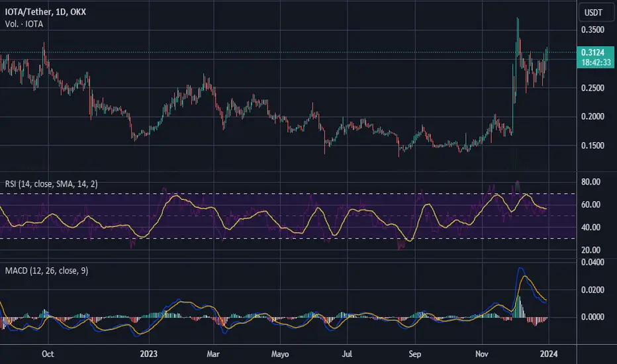Viewport: 617px width, 364px height.
Task: Click the 0.3500 price axis label
Action: pyautogui.click(x=593, y=30)
